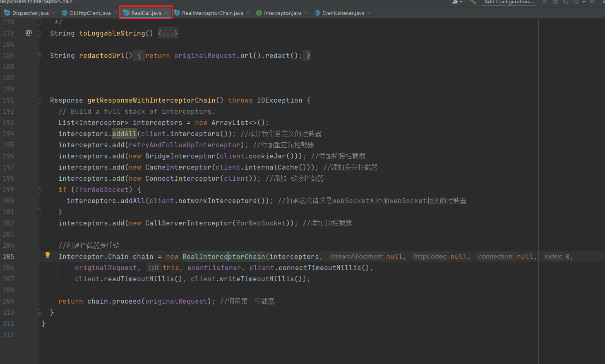Click the RealCall.java class file icon
This screenshot has width=605, height=364.
(127, 13)
